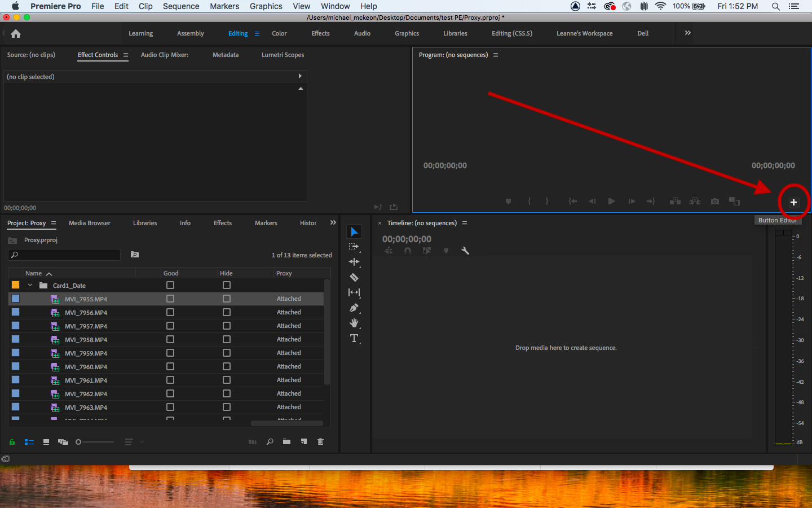
Task: Click the Play button in Program monitor
Action: click(x=611, y=202)
